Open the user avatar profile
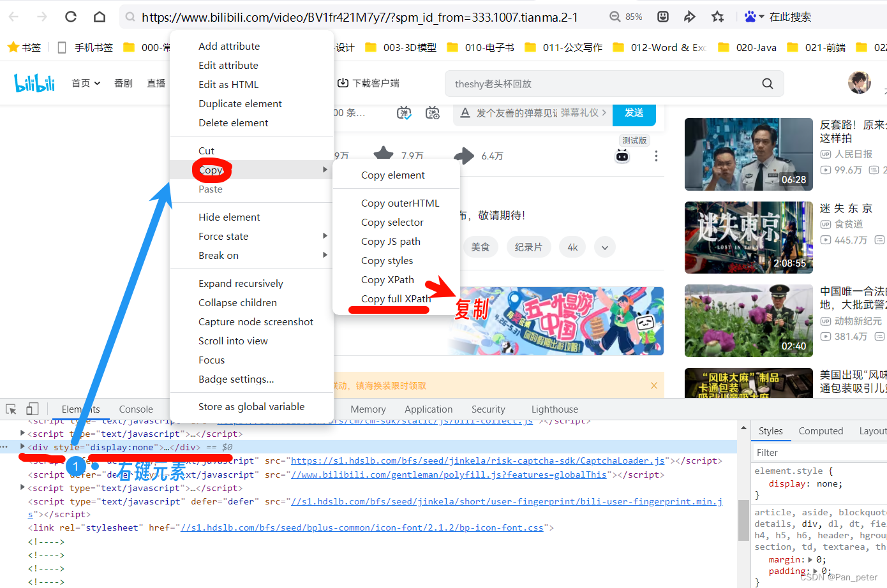887x588 pixels. click(x=860, y=83)
